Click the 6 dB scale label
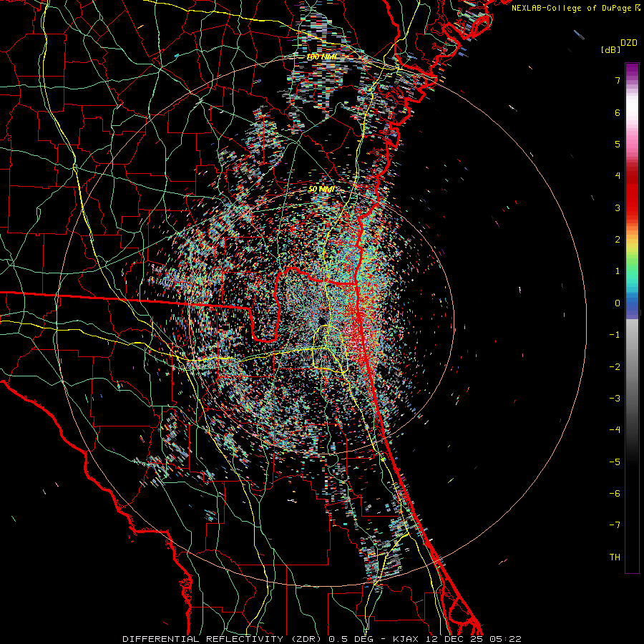The height and width of the screenshot is (644, 644). [x=618, y=112]
